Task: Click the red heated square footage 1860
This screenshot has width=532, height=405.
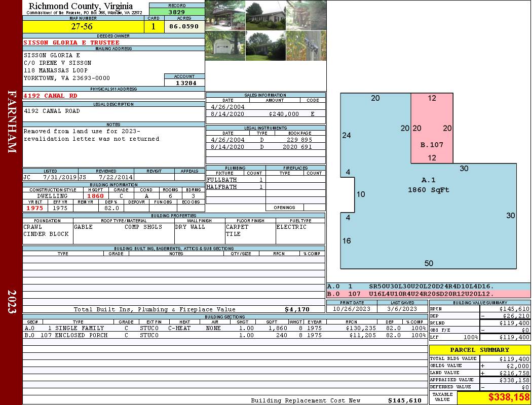Action: point(95,196)
